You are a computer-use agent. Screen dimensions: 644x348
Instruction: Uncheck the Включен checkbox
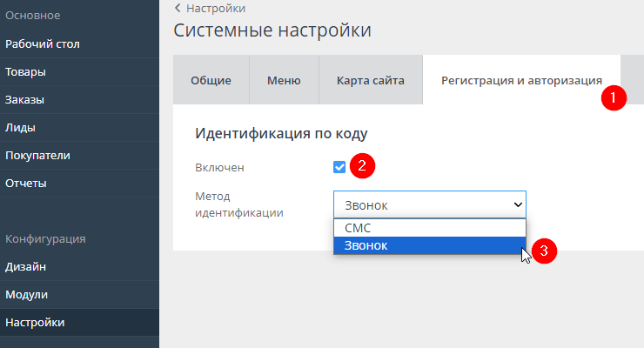click(339, 167)
